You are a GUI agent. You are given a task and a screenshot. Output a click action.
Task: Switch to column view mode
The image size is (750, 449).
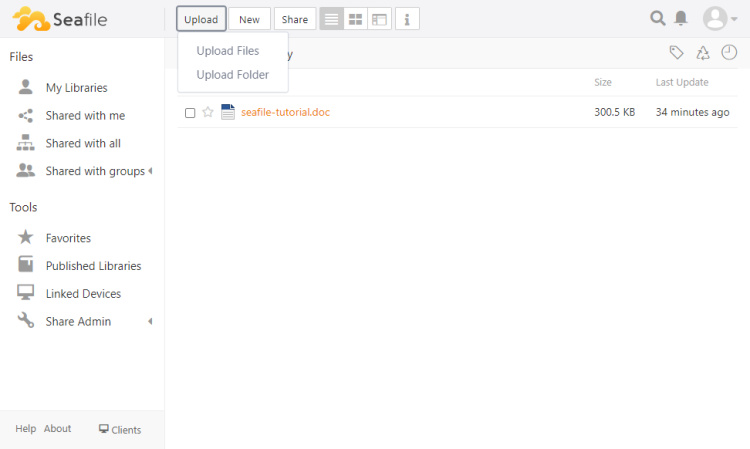[379, 19]
